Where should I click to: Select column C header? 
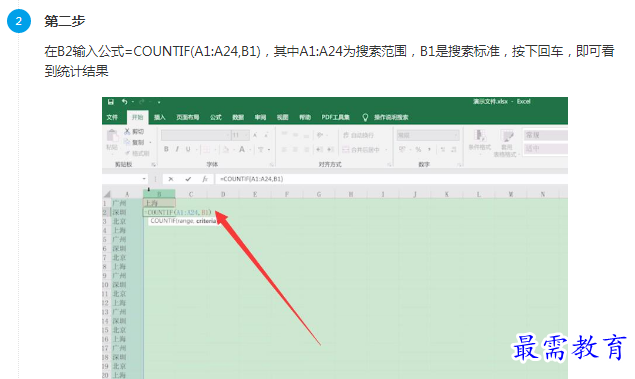191,194
